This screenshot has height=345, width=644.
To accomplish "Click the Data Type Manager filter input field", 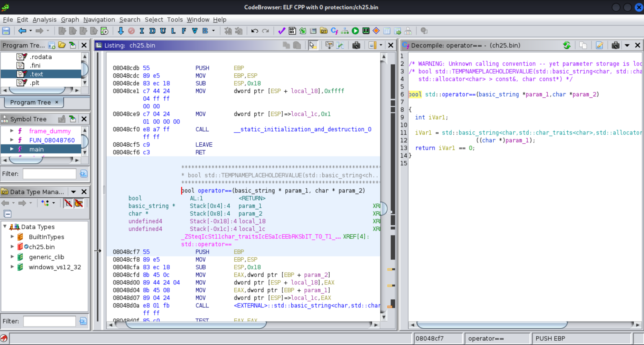I will pyautogui.click(x=49, y=321).
